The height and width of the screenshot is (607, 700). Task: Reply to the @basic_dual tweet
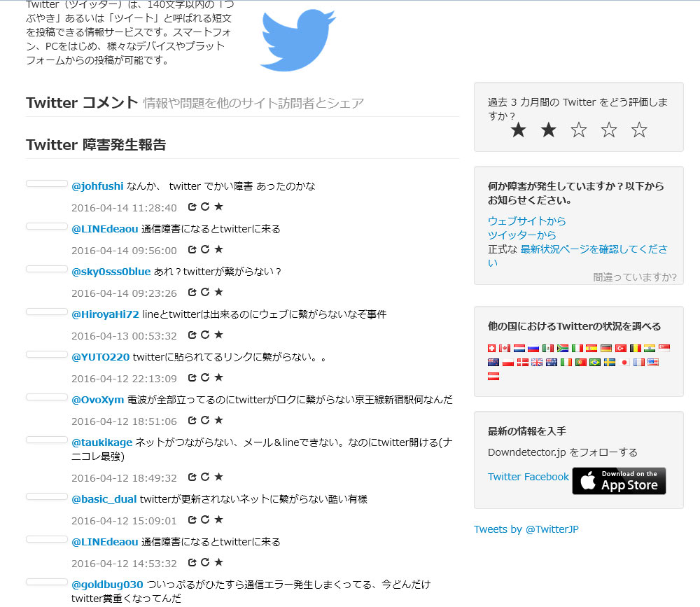192,519
